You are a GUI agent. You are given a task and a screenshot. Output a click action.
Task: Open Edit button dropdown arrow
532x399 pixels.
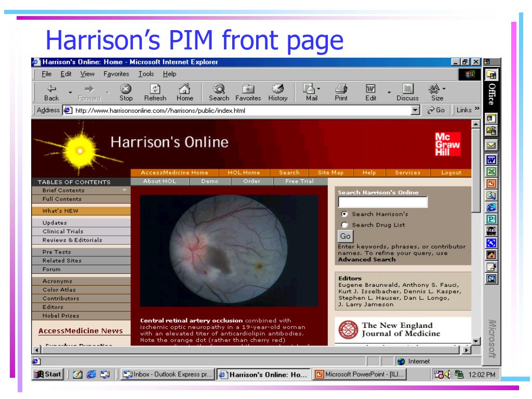pos(389,92)
